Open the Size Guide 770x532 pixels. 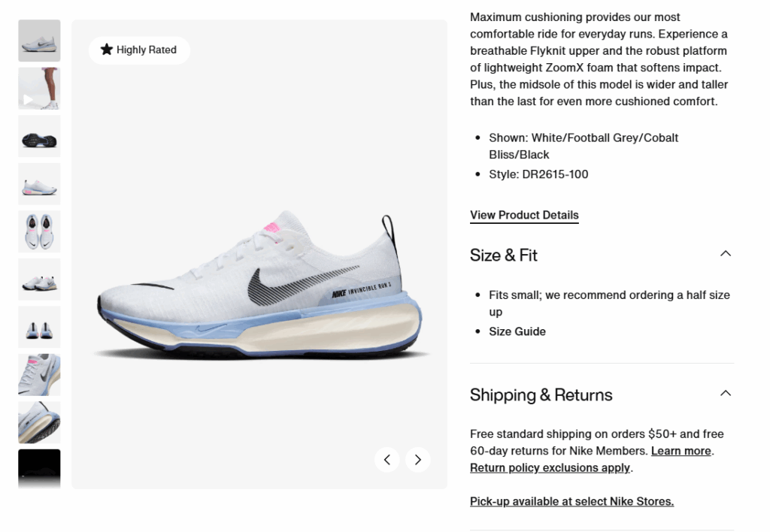(x=517, y=331)
